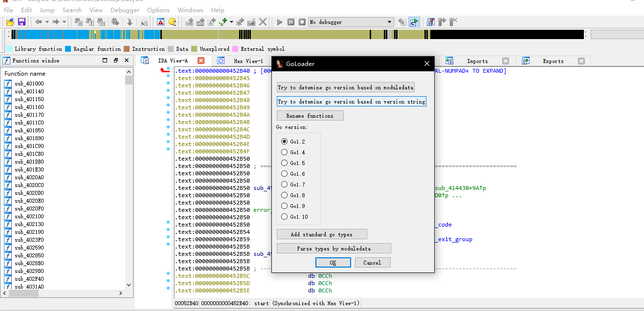Open the Jump menu
The image size is (644, 311).
47,10
